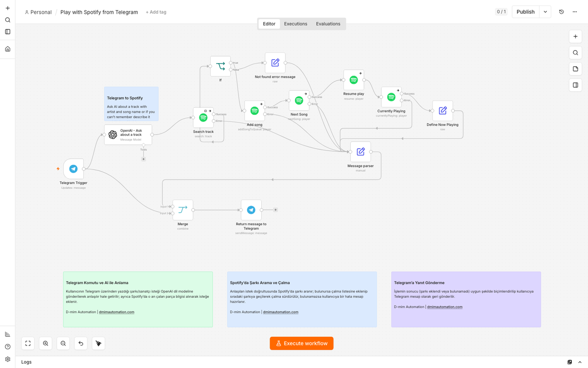Select the Telegram to Spotify sticky note
The height and width of the screenshot is (368, 588).
click(131, 104)
